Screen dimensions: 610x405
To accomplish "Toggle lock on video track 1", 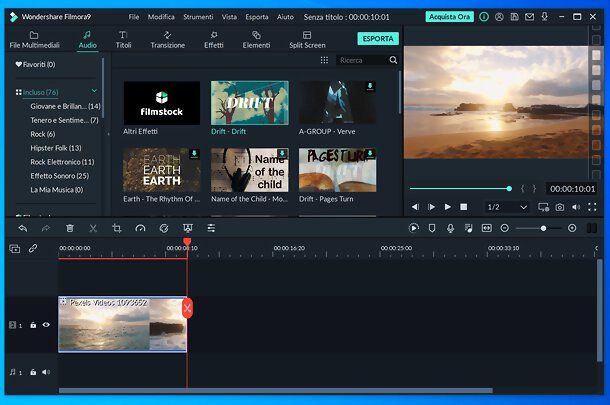I will point(33,325).
